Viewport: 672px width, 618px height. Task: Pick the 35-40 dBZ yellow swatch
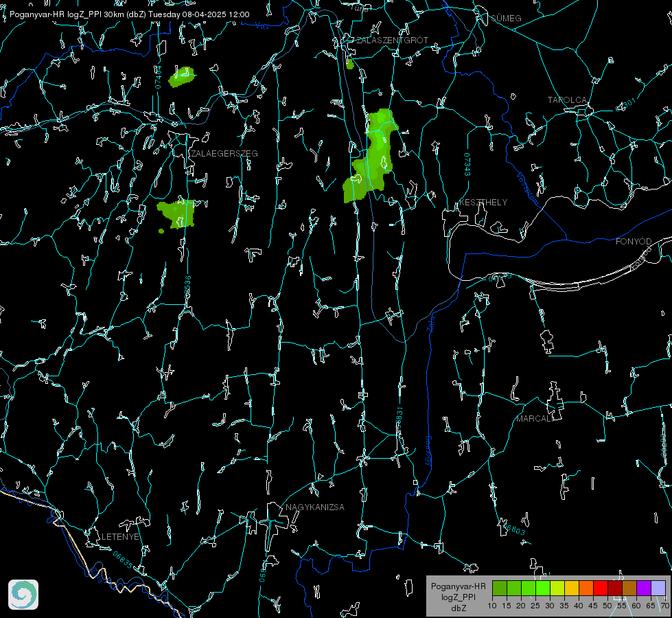572,588
